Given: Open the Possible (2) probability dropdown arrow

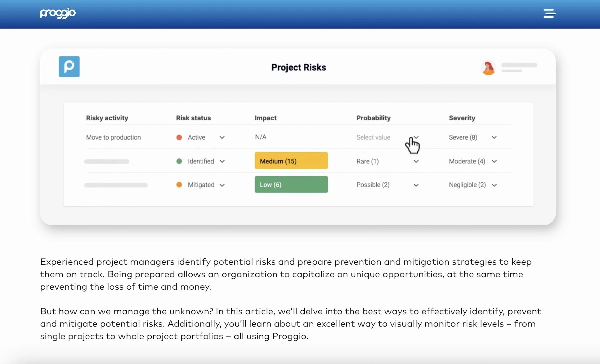Looking at the screenshot, I should pos(416,185).
